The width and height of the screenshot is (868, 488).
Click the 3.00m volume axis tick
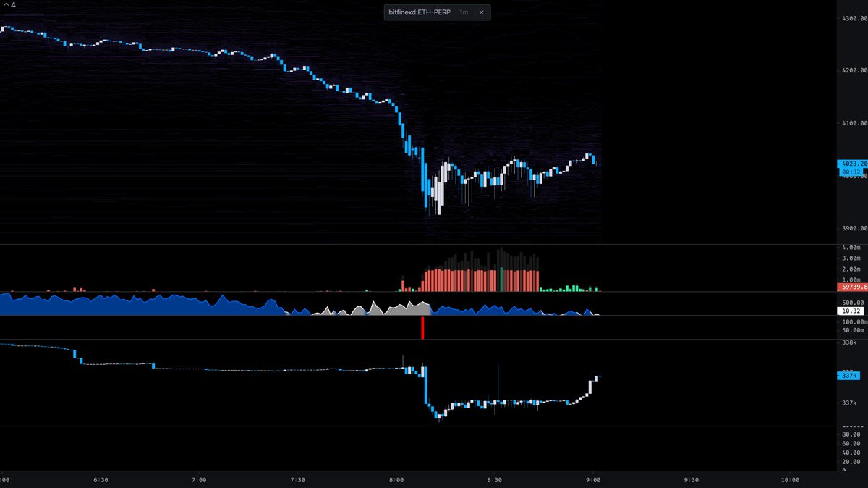851,258
